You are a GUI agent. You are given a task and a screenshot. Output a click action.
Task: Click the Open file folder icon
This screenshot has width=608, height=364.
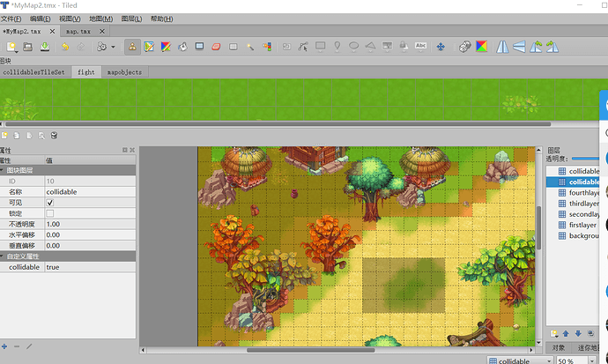click(x=27, y=47)
